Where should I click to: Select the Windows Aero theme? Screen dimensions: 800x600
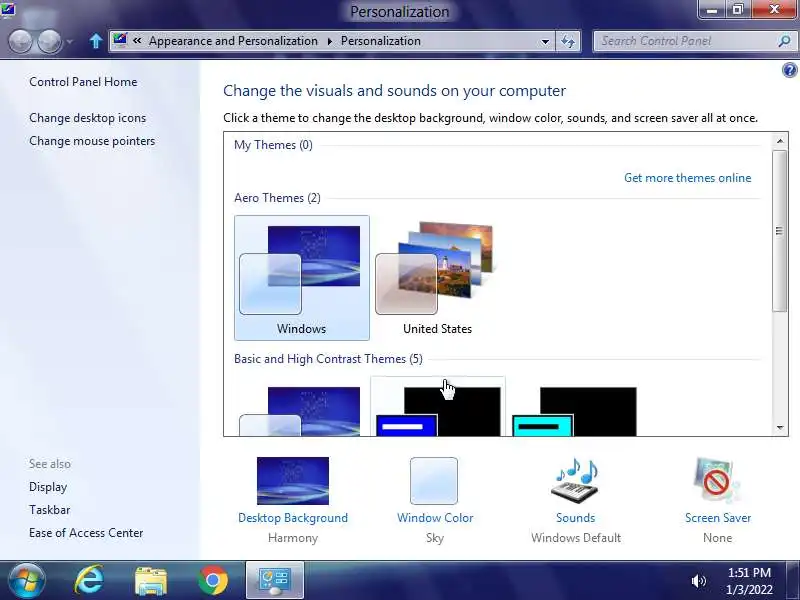(302, 278)
